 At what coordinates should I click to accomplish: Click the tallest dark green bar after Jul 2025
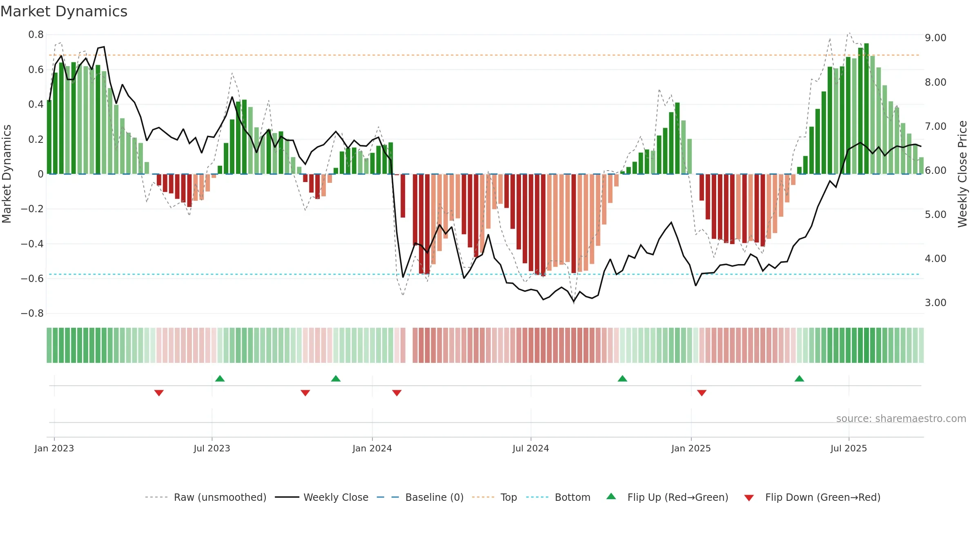pos(866,109)
